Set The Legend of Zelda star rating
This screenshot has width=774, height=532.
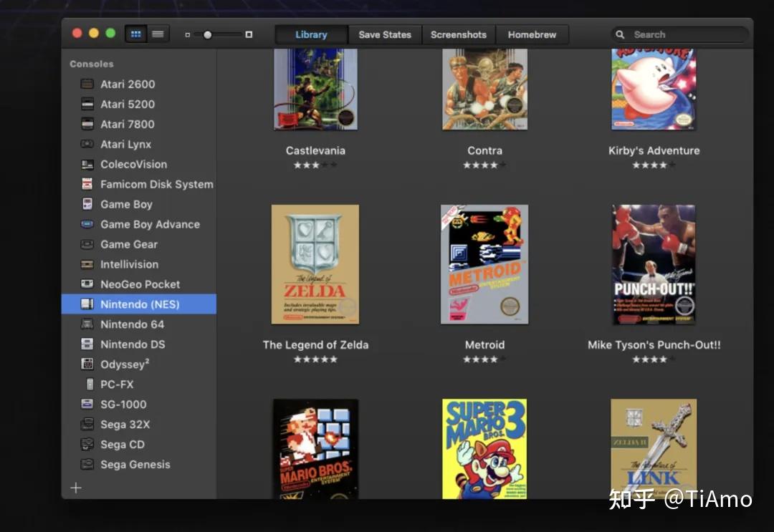(x=315, y=359)
